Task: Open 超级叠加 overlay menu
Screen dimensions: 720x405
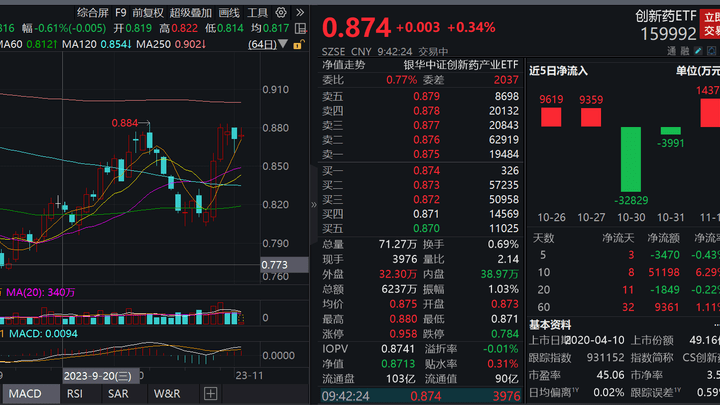Action: (x=191, y=13)
